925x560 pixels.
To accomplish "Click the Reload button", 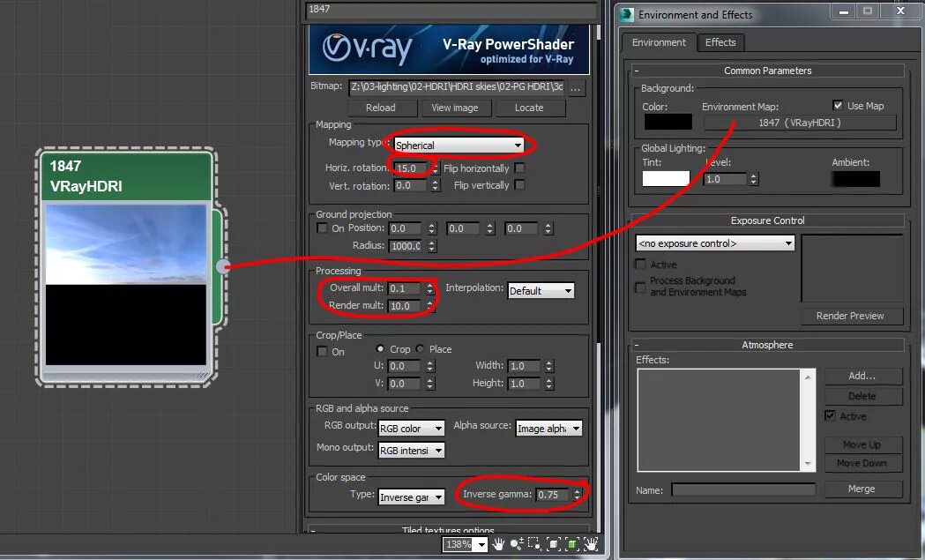I will (x=381, y=108).
